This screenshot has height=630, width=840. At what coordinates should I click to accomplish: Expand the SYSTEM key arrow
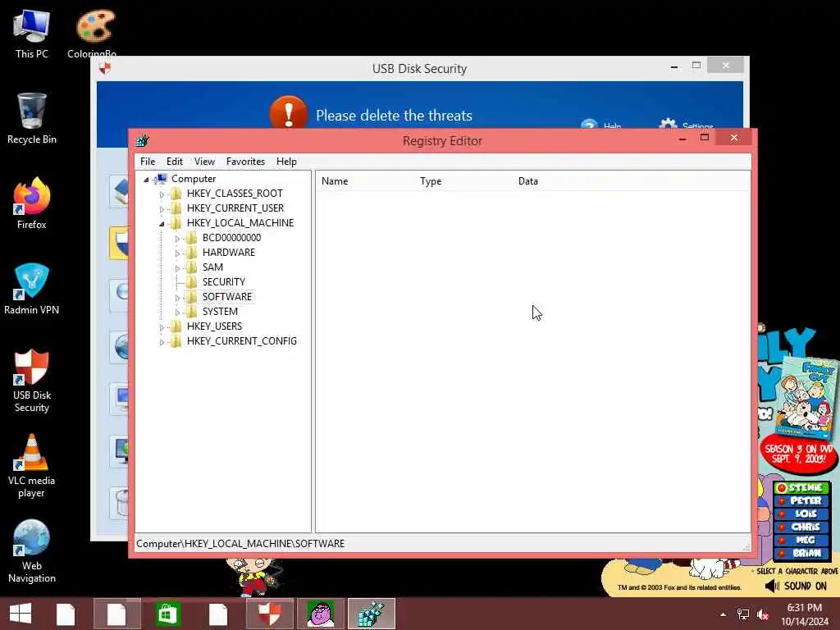point(177,313)
